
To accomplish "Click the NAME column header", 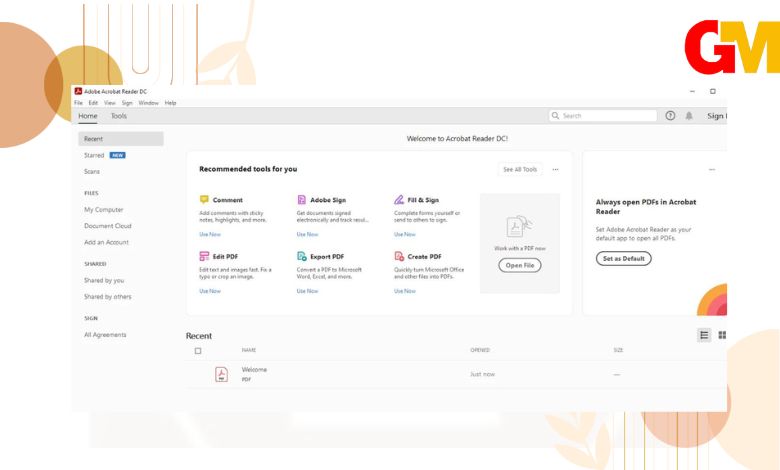I will tap(249, 350).
